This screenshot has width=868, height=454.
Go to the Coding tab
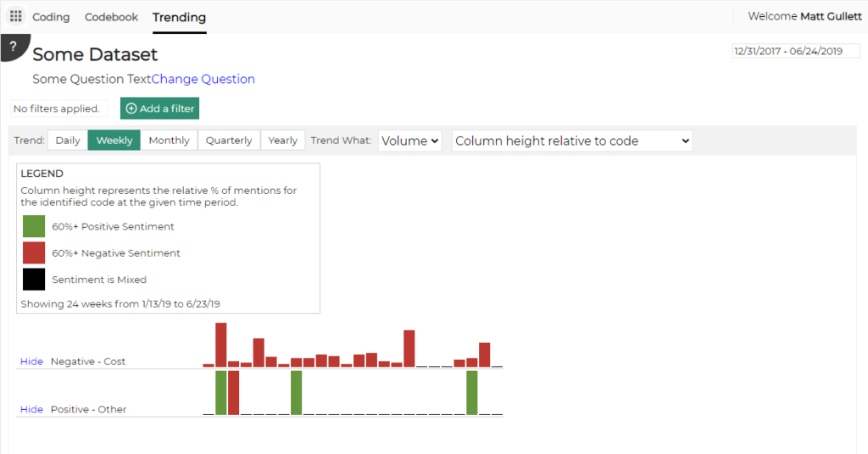pyautogui.click(x=51, y=17)
